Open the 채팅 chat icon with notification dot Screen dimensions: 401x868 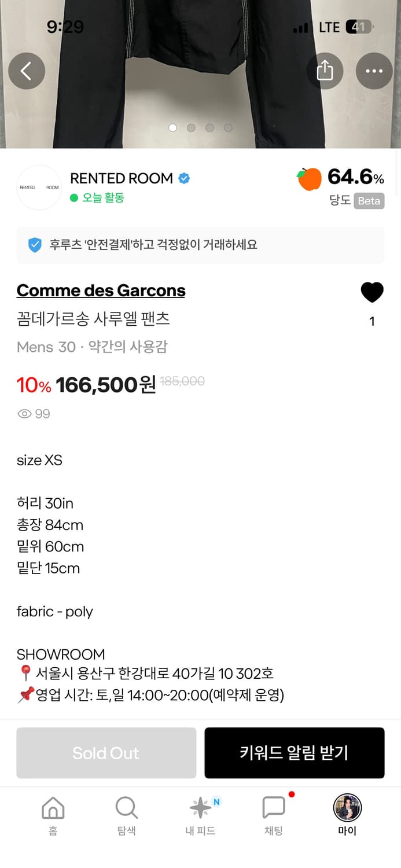click(x=273, y=806)
